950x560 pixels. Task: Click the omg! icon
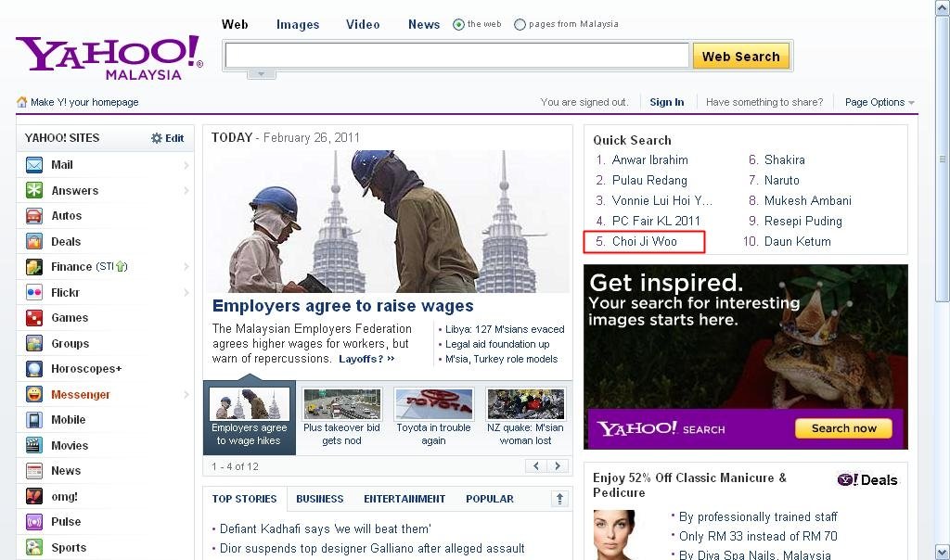34,496
